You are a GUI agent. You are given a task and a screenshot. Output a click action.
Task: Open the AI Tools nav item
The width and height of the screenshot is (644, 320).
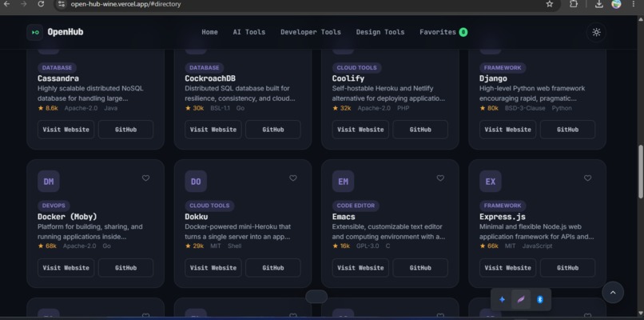pos(249,32)
